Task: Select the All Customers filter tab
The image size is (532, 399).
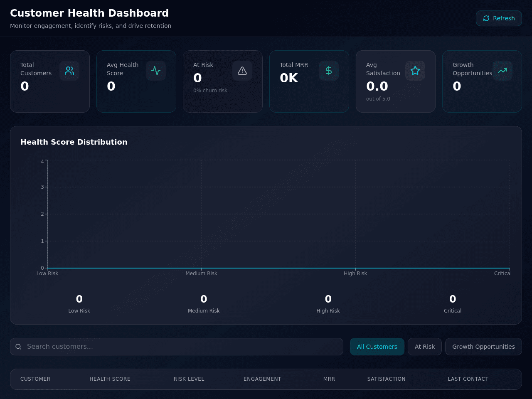Action: [x=377, y=347]
